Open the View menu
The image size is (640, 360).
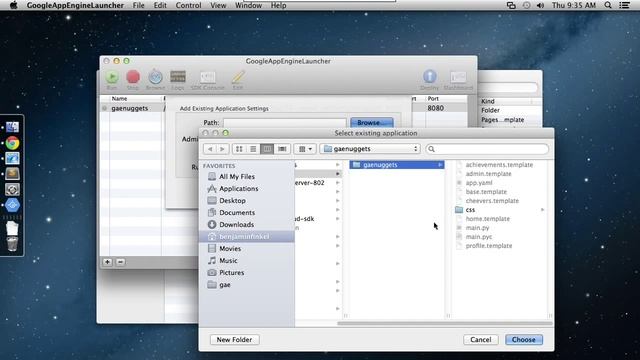click(x=218, y=5)
